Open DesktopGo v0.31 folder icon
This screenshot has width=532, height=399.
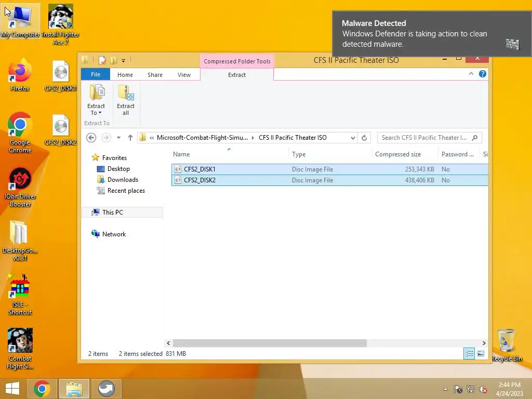[20, 241]
